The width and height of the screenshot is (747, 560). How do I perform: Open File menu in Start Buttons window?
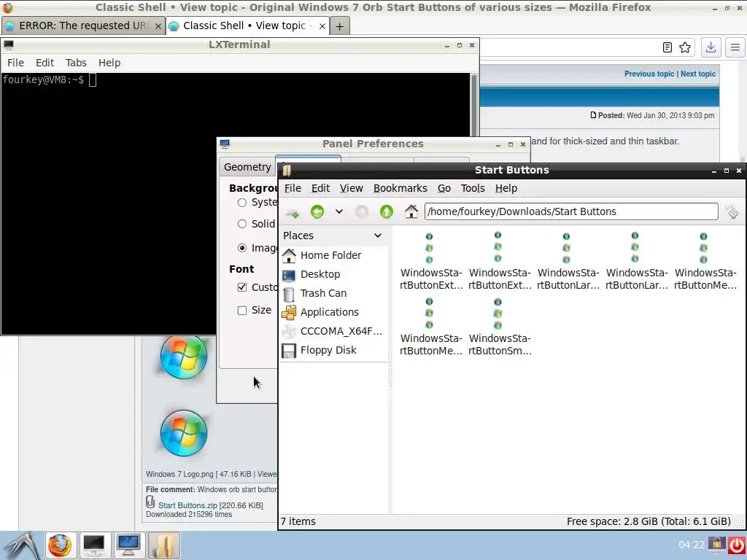(293, 188)
